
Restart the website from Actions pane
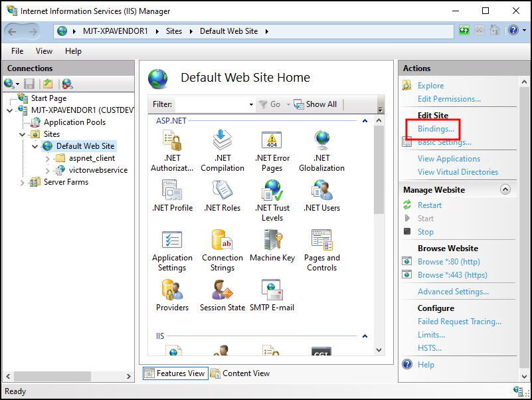(429, 205)
